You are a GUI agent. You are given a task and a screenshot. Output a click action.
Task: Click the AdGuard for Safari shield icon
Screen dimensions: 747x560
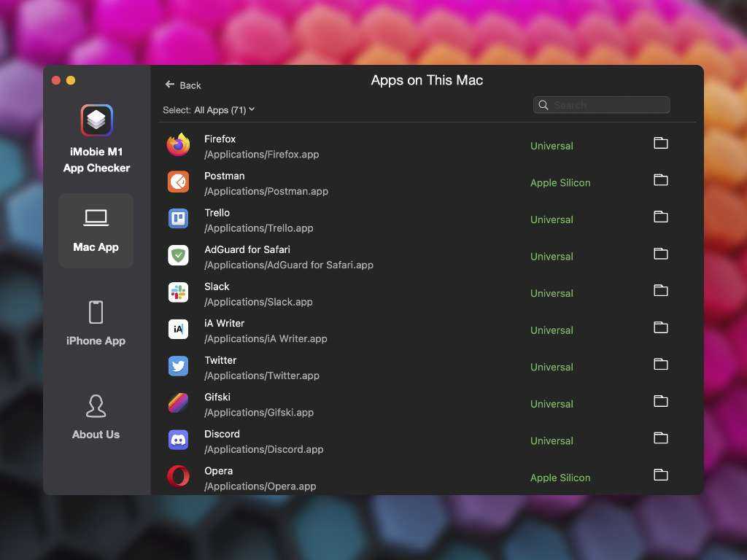coord(178,256)
